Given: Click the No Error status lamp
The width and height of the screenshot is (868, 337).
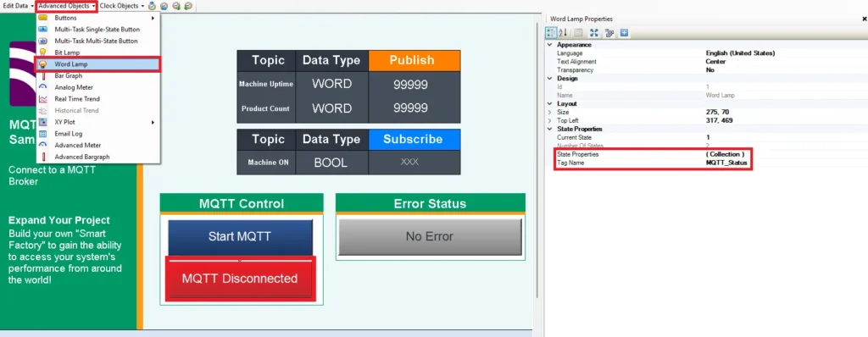Looking at the screenshot, I should (x=430, y=237).
